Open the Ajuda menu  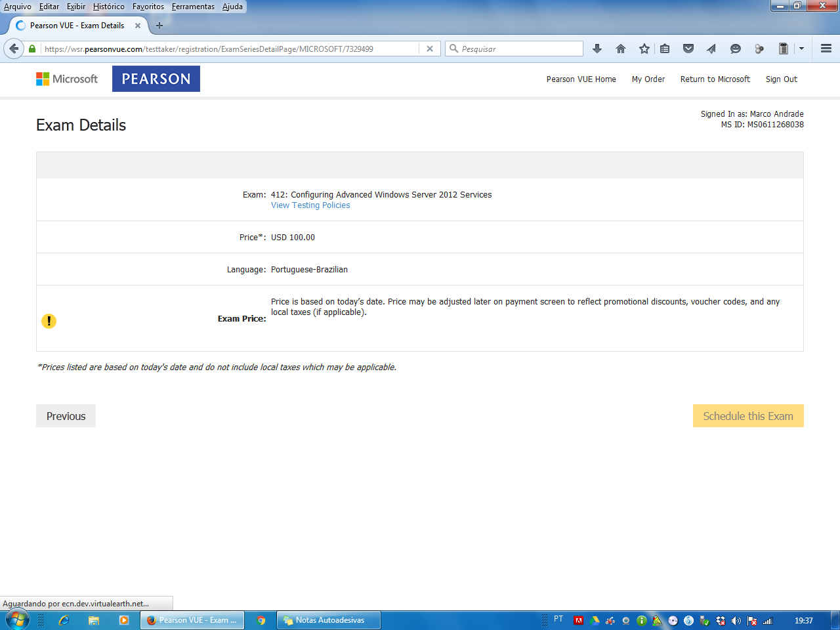click(x=232, y=7)
